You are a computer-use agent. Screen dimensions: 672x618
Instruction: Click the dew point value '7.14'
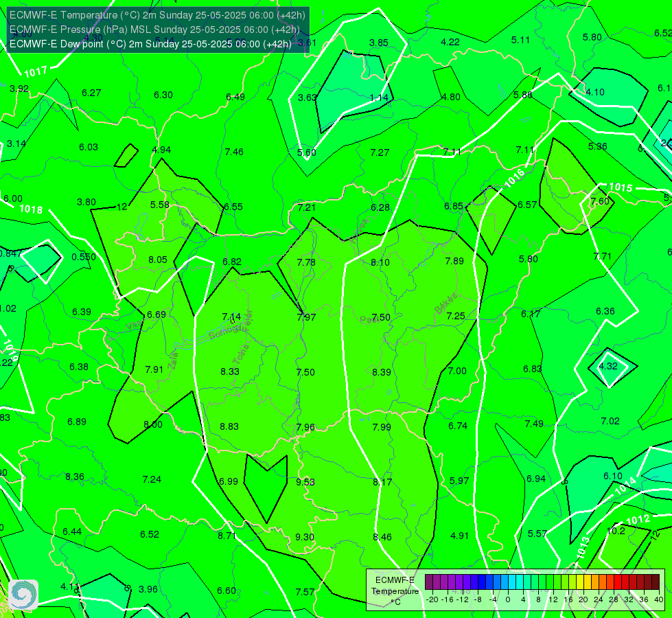[231, 317]
